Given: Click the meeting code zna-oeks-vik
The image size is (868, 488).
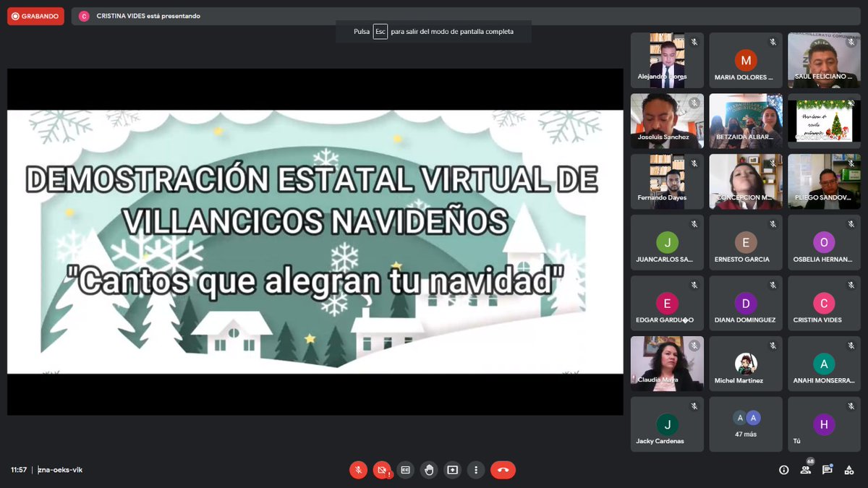Looking at the screenshot, I should [x=61, y=470].
